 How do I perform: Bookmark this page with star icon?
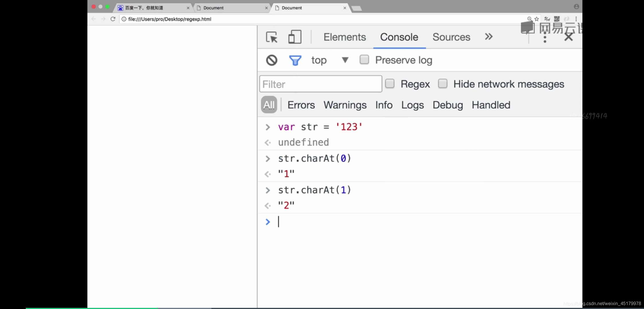click(x=537, y=19)
